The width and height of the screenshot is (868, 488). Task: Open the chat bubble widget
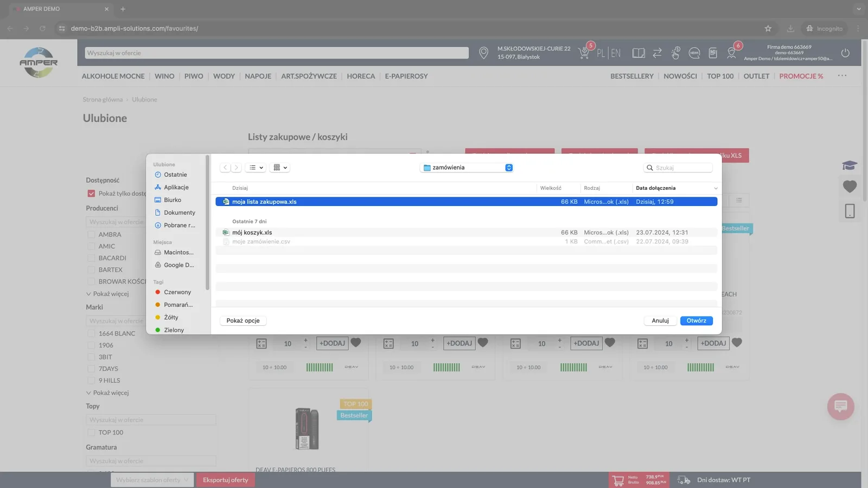pyautogui.click(x=840, y=406)
